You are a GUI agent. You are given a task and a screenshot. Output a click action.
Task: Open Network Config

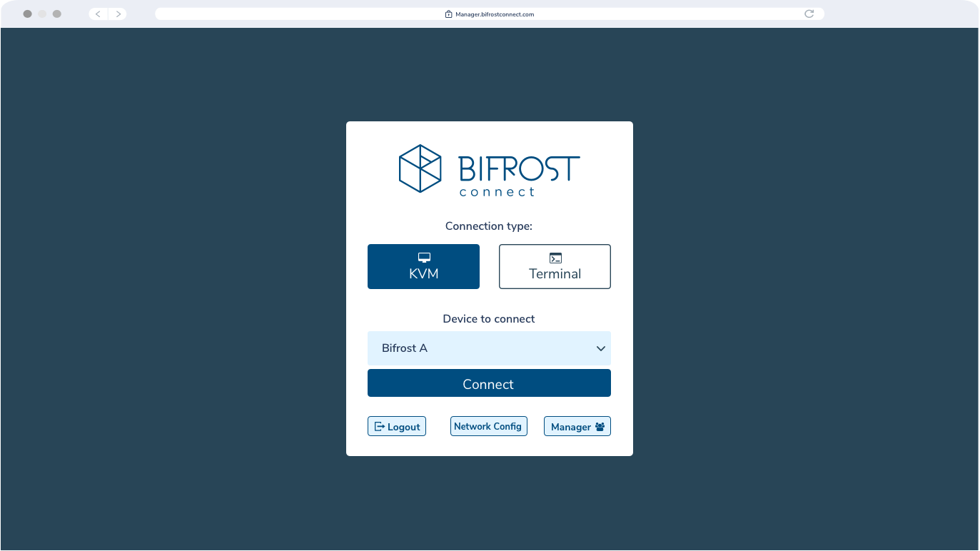[488, 426]
